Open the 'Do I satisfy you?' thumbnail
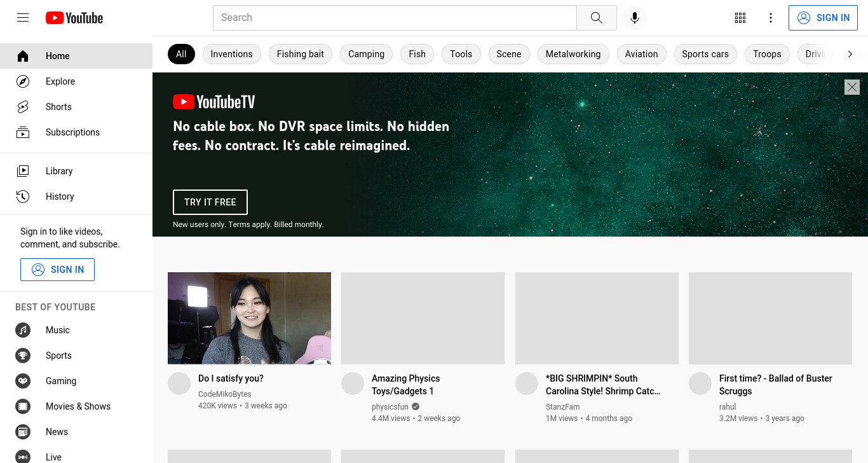This screenshot has height=463, width=868. coord(249,318)
